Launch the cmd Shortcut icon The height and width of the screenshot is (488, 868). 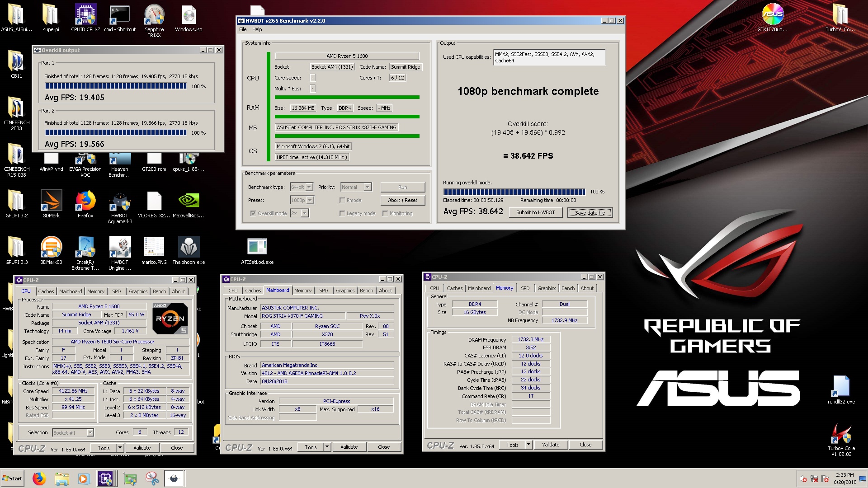click(x=120, y=18)
